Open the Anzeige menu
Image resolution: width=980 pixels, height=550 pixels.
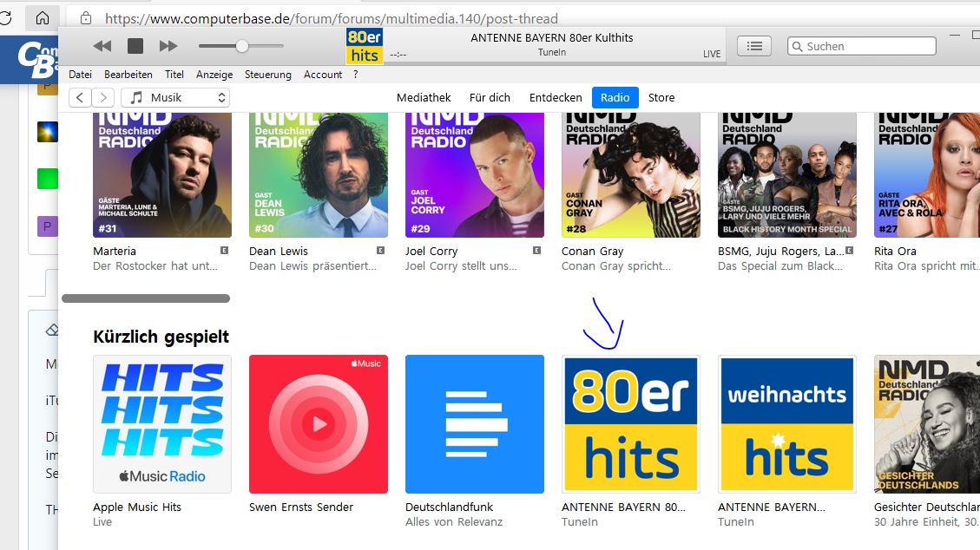click(214, 75)
